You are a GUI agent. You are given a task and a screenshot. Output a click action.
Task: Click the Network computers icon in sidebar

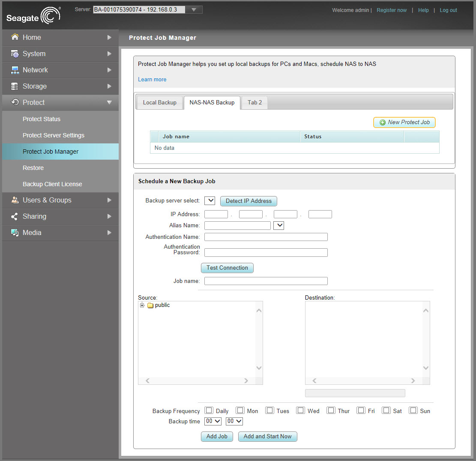[15, 70]
